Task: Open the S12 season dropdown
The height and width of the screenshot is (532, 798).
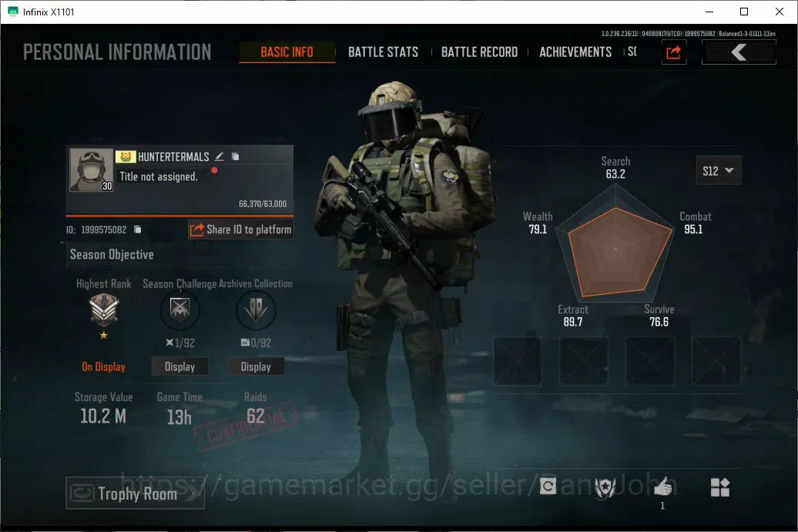Action: pos(719,170)
